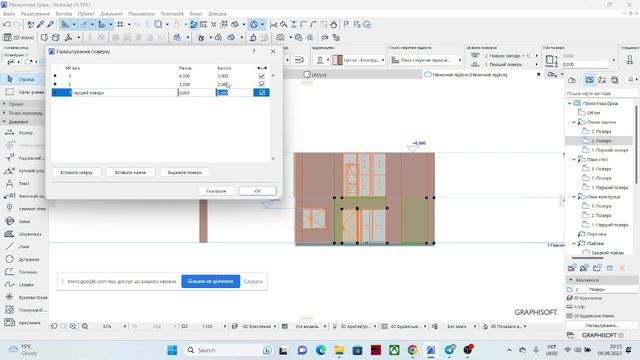Collapse the third plan folder in the navigator
Viewport: 640px width, 360px height.
[574, 197]
